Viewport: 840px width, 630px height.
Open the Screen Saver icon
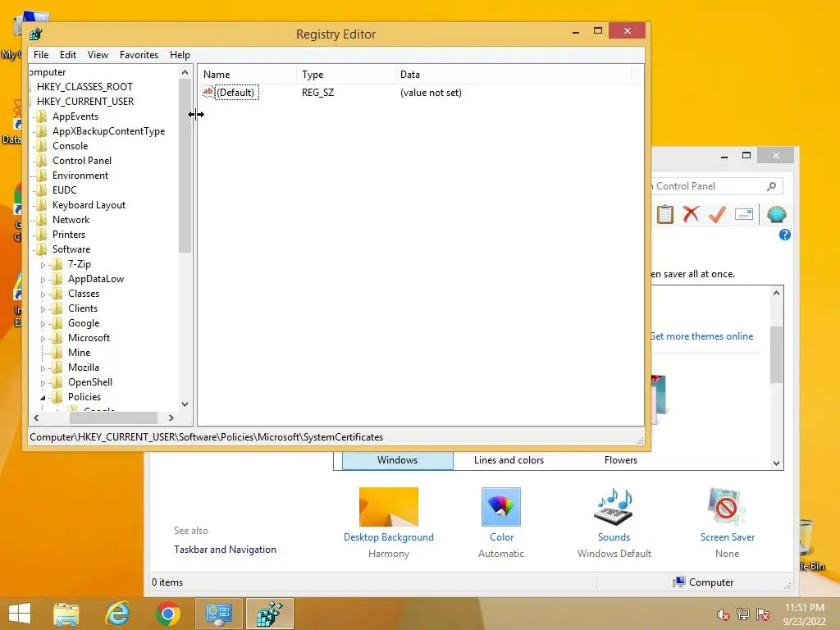tap(727, 507)
